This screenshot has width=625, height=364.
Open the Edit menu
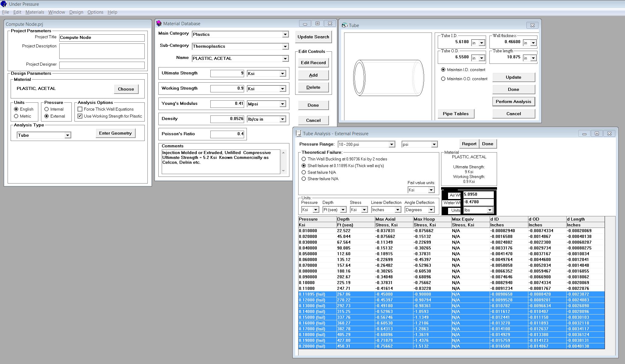pos(17,12)
